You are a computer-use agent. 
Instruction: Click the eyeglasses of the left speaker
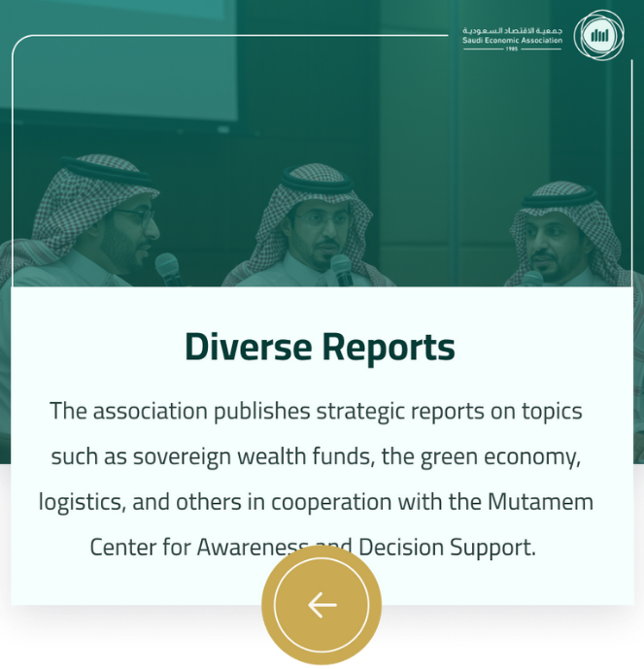[138, 216]
